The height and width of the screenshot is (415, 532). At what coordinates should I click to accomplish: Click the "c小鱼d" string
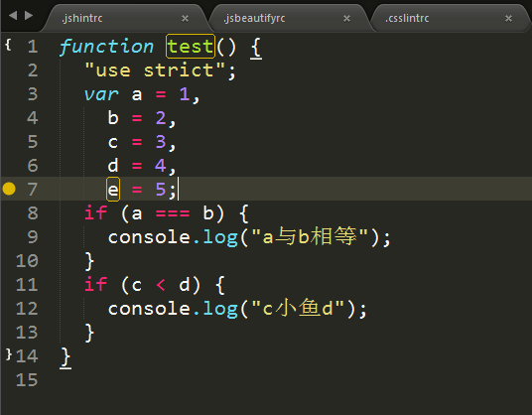tap(298, 308)
